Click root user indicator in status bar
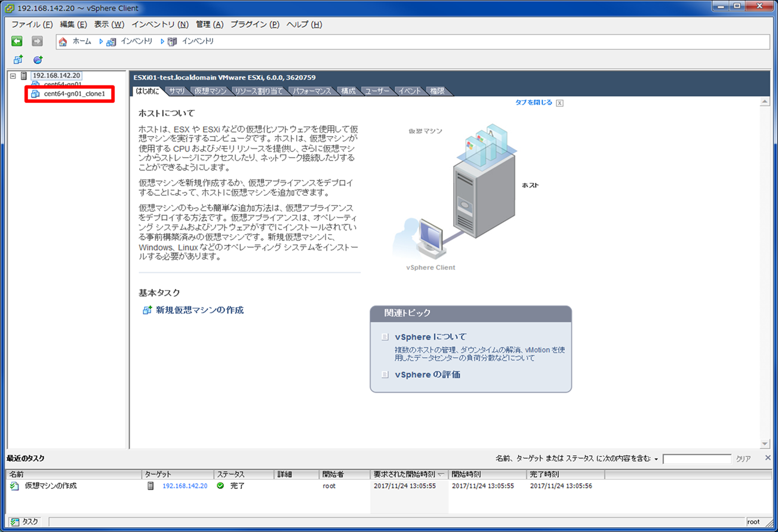778x532 pixels. point(754,522)
